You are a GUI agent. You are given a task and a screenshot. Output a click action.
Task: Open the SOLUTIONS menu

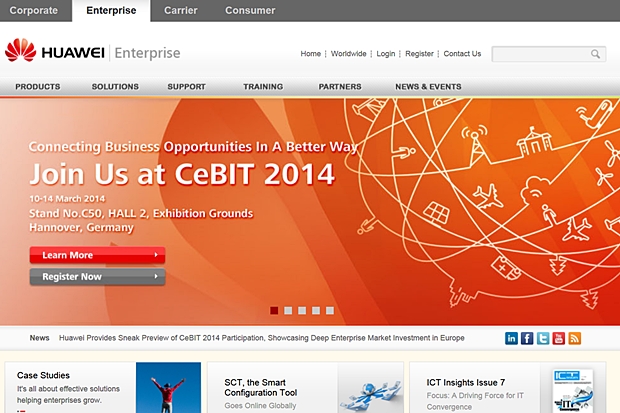coord(115,87)
